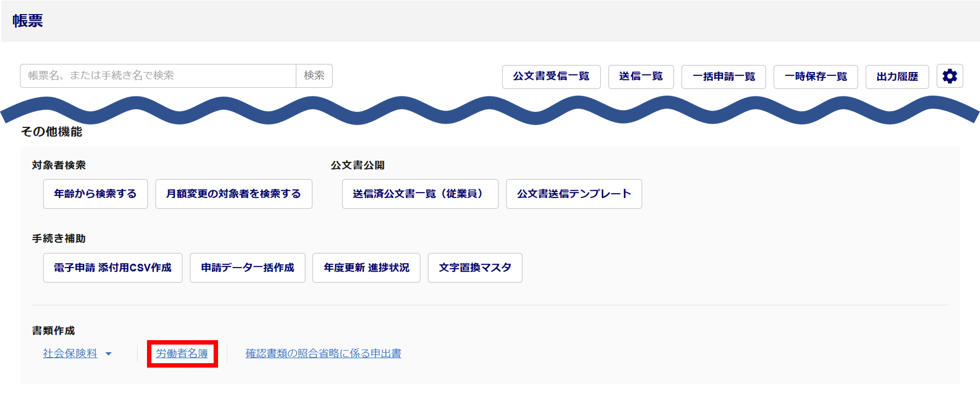Open the 出力履歴 history
This screenshot has width=980, height=398.
coord(897,76)
